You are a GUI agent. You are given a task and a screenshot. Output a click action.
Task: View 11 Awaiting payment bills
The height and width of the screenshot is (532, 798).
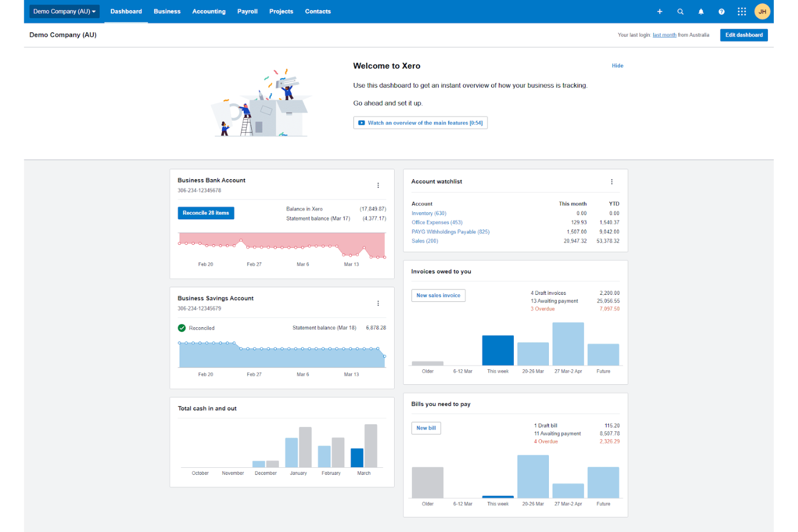coord(558,433)
